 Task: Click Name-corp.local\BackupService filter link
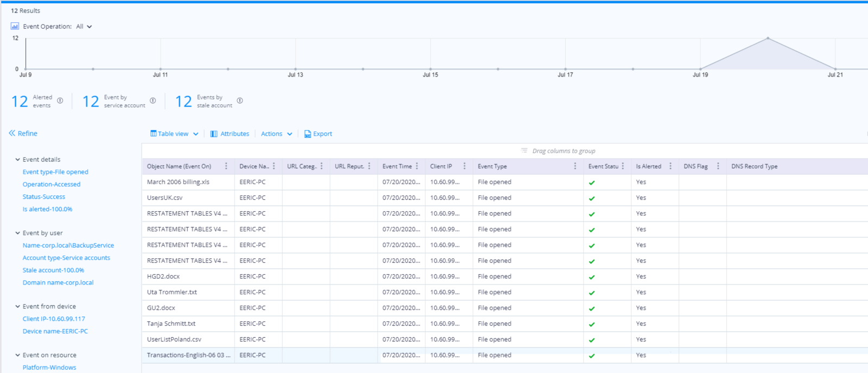(x=68, y=245)
